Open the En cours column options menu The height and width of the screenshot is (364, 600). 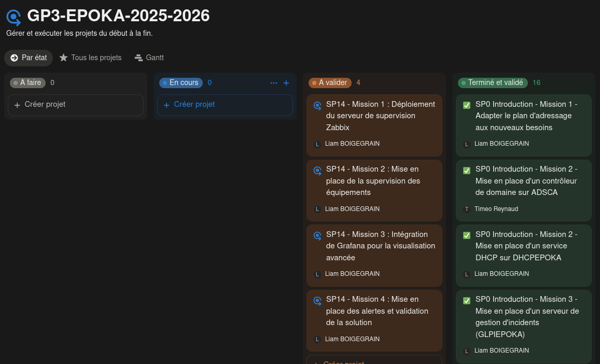coord(274,83)
